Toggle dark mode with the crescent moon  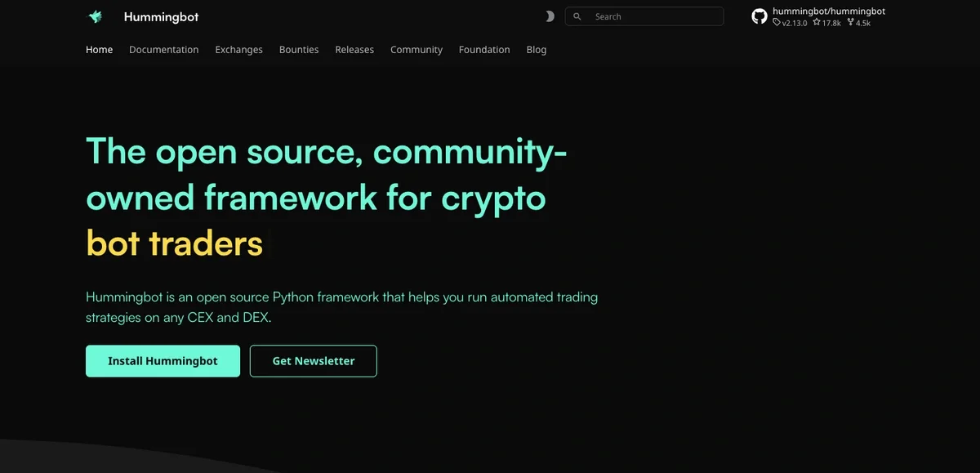(x=549, y=16)
